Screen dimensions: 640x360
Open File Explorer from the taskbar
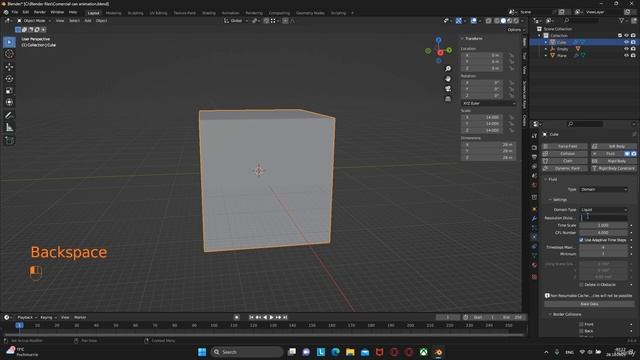click(x=350, y=352)
